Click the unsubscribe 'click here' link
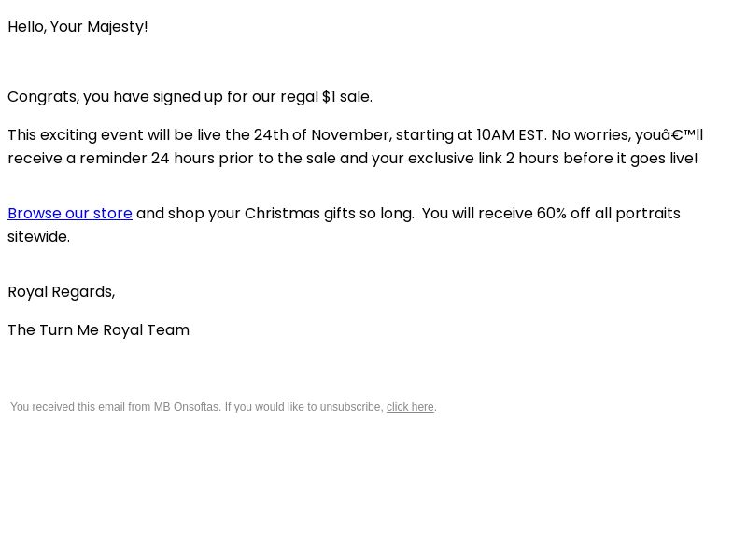The width and height of the screenshot is (747, 560). (410, 407)
